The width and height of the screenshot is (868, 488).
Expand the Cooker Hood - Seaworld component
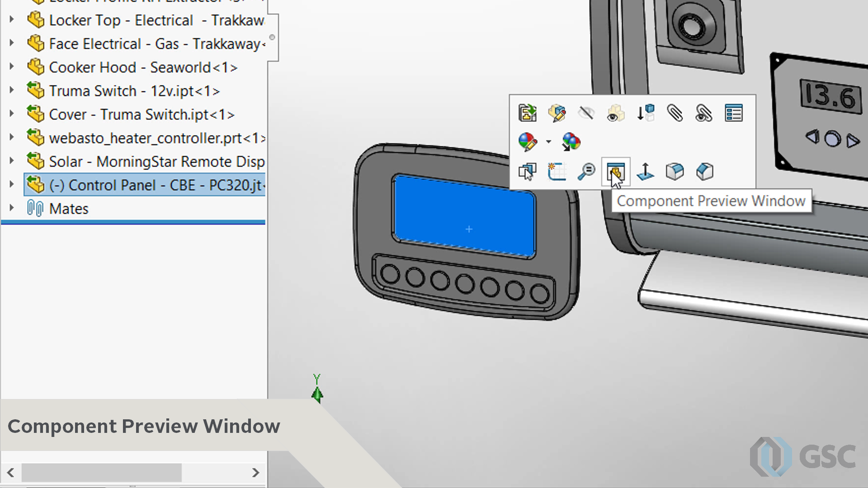(x=11, y=67)
